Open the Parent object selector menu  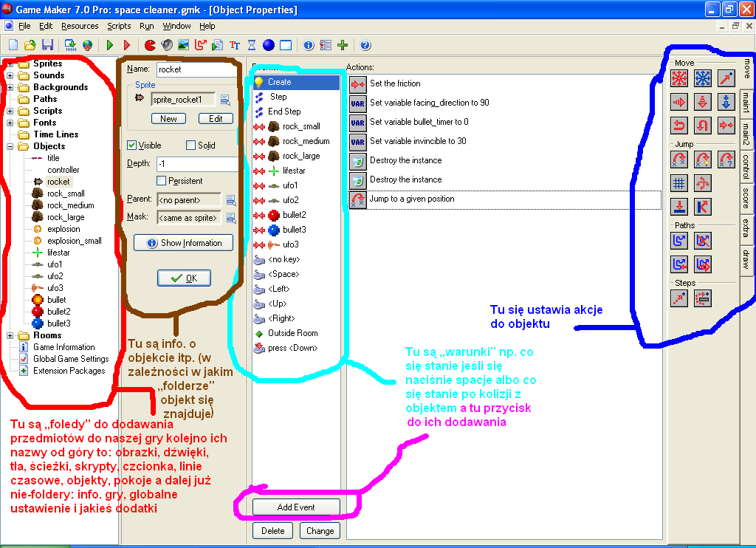click(230, 199)
